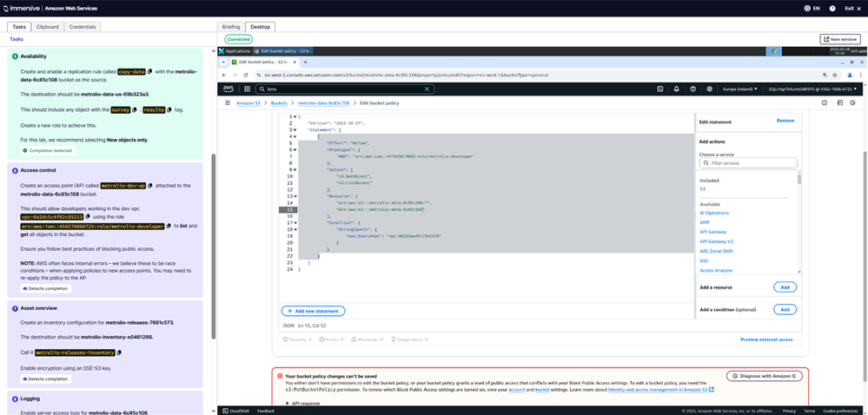Open AWS notifications bell

click(x=677, y=89)
